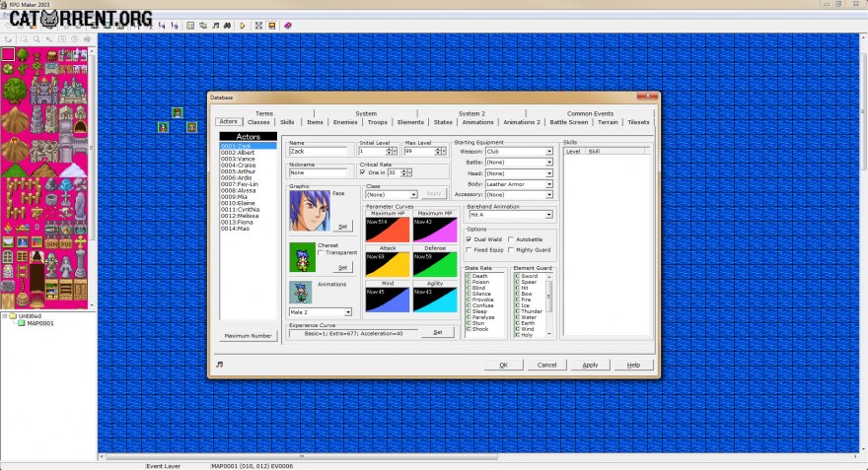Image resolution: width=868 pixels, height=470 pixels.
Task: Increase the Initial Level stepper
Action: click(390, 150)
